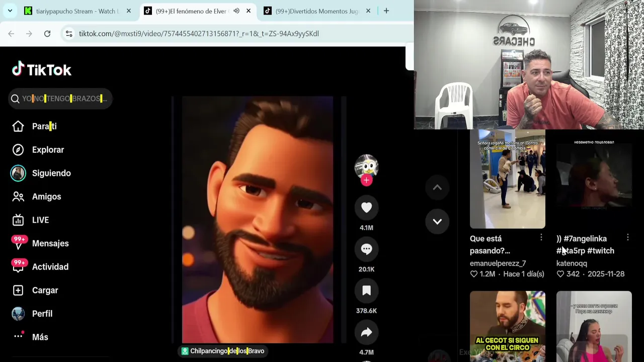Screen dimensions: 644x362
Task: Focus the TikTok search field
Action: pos(60,99)
